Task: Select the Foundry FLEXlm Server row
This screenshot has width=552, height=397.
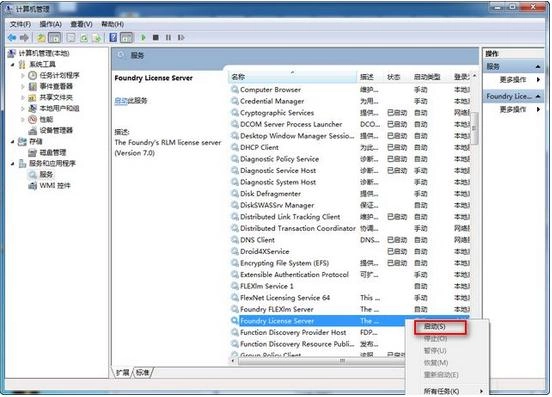Action: [350, 309]
